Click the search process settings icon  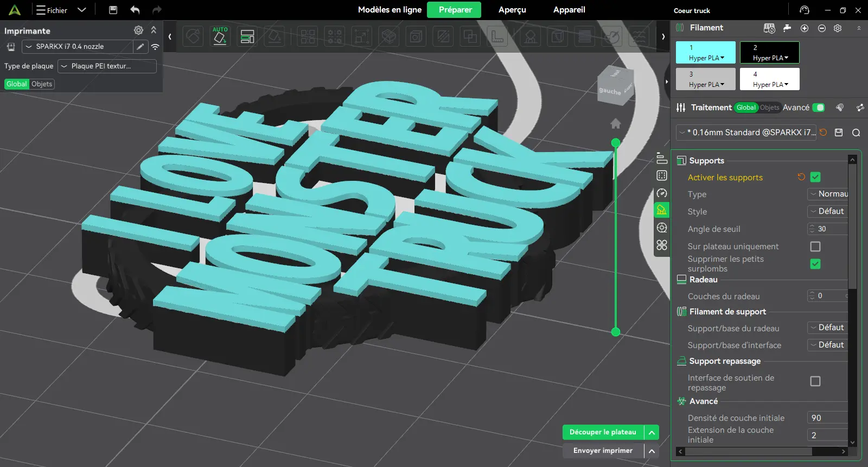coord(856,132)
